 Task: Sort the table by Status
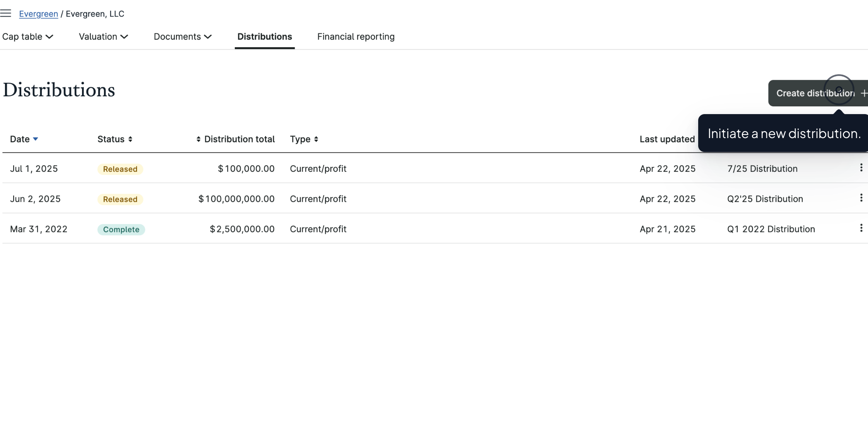[130, 139]
